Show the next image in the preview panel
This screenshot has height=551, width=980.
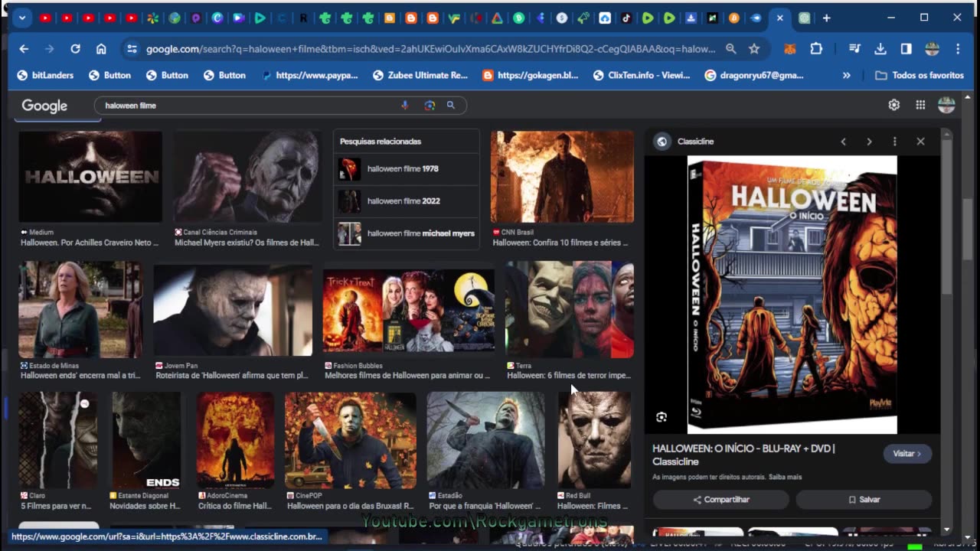(x=869, y=142)
